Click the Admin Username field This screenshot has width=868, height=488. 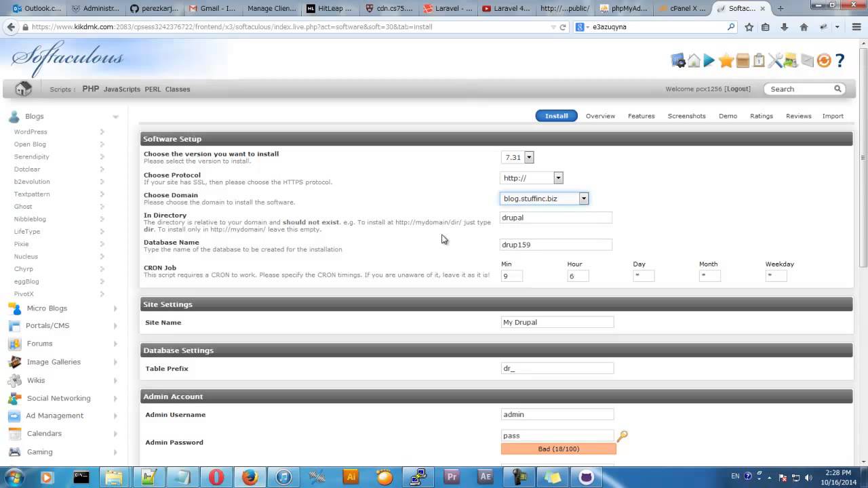pos(557,415)
